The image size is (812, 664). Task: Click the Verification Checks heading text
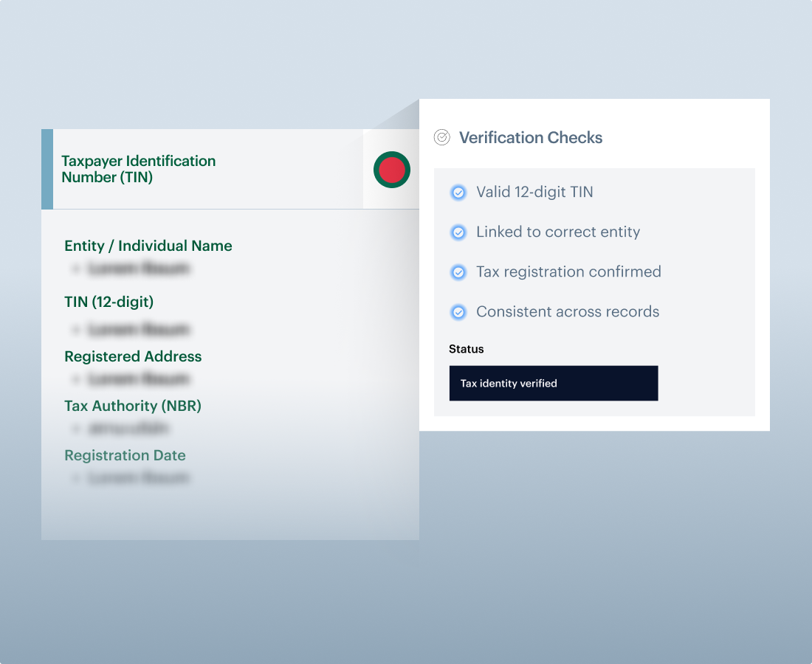click(x=531, y=137)
